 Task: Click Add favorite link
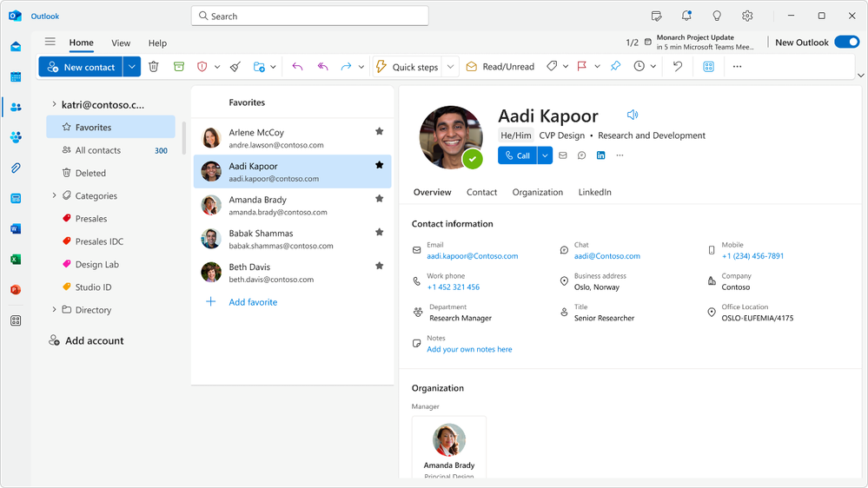253,302
